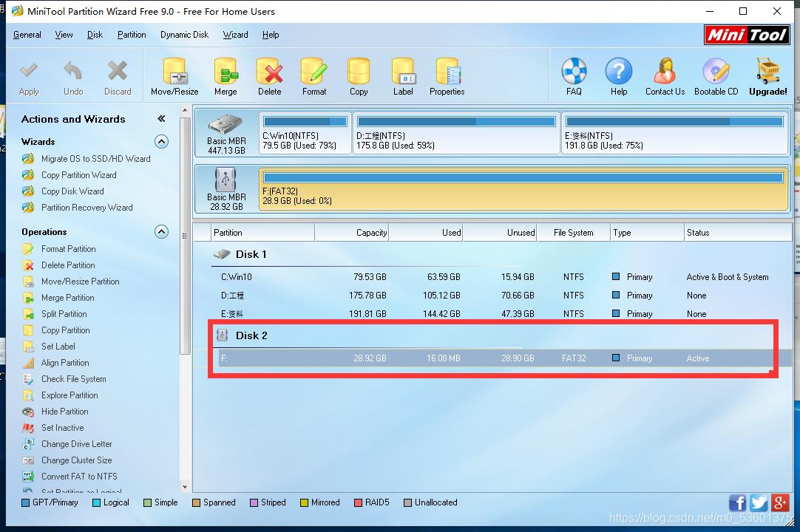Click the Hide Partition operation icon

pyautogui.click(x=29, y=412)
